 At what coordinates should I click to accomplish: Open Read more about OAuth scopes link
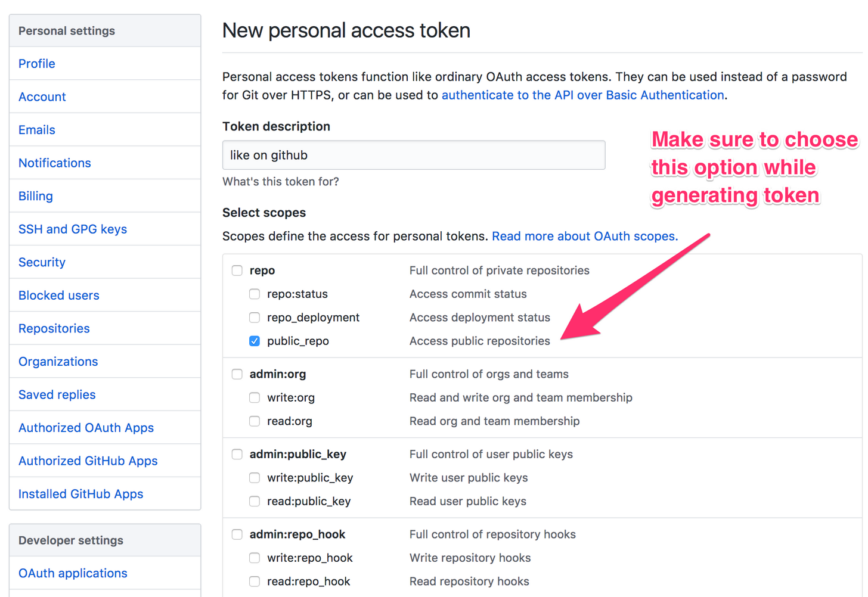pos(584,237)
